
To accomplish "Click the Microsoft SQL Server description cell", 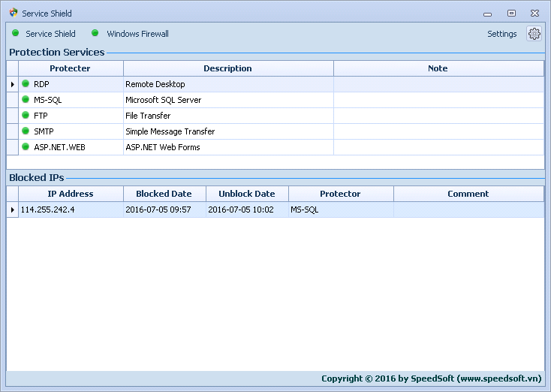I will click(228, 100).
